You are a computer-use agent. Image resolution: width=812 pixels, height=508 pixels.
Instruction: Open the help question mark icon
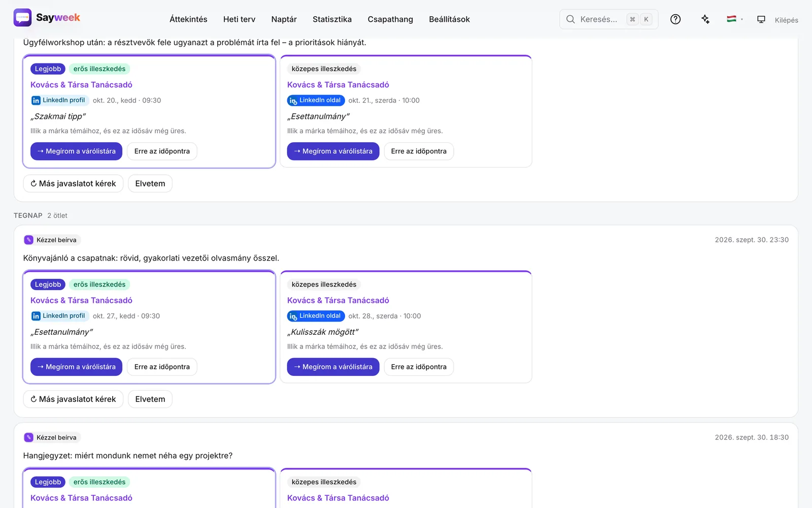pos(675,19)
